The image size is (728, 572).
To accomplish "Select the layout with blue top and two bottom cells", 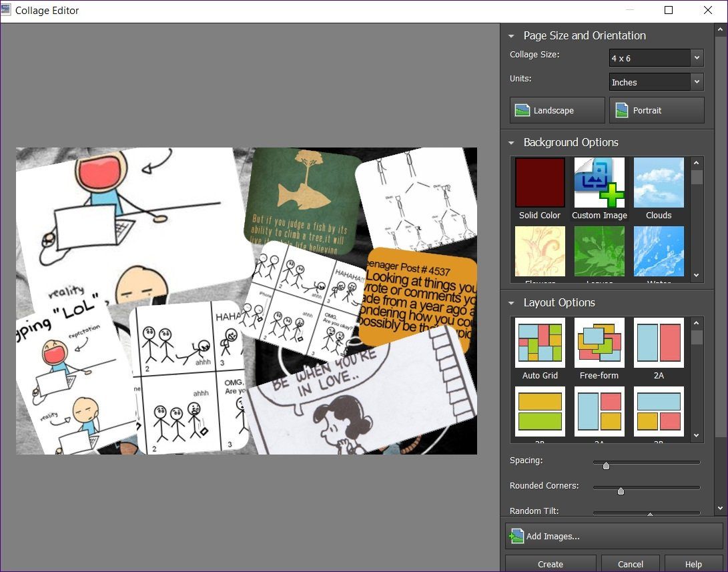I will (x=659, y=412).
